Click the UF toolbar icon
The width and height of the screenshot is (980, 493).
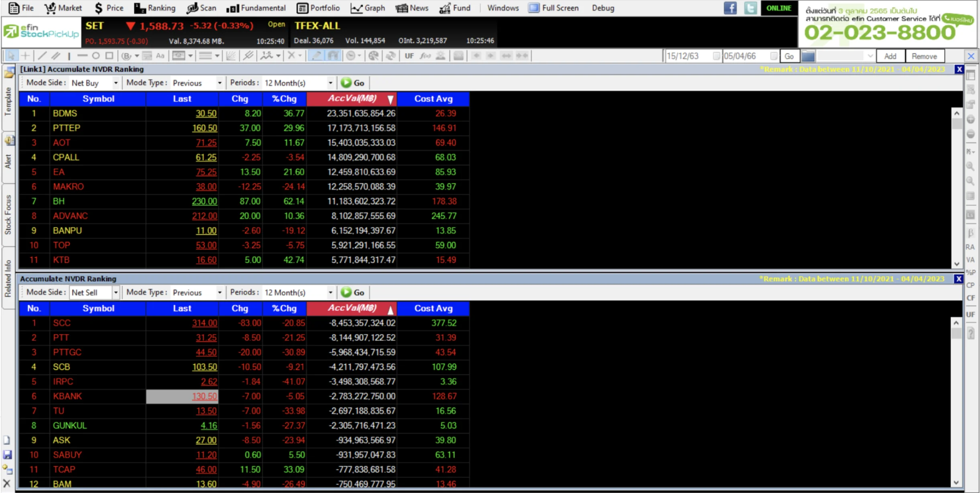409,56
